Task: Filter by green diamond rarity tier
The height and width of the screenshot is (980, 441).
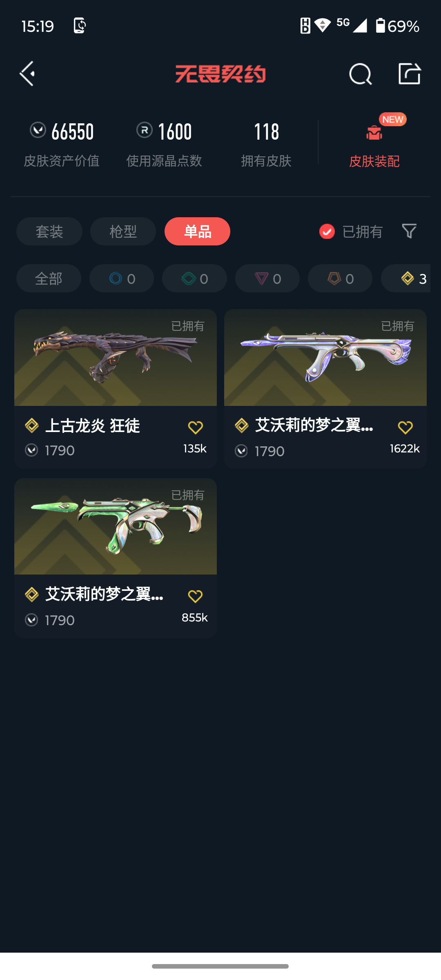Action: point(194,278)
